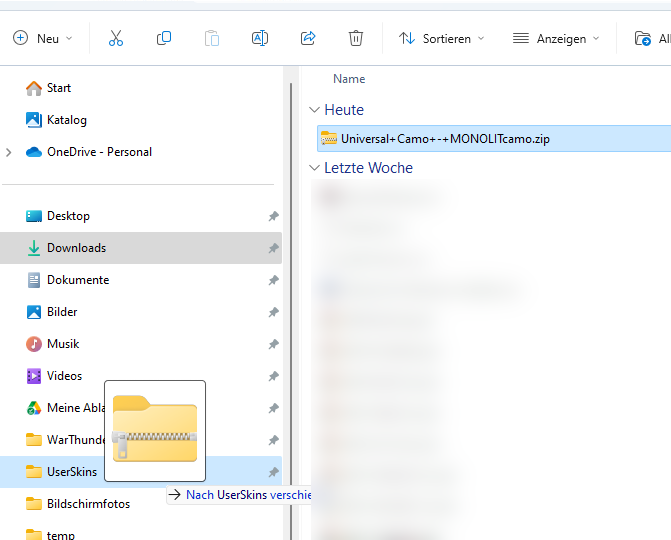
Task: Sort by the Name column header
Action: [349, 79]
